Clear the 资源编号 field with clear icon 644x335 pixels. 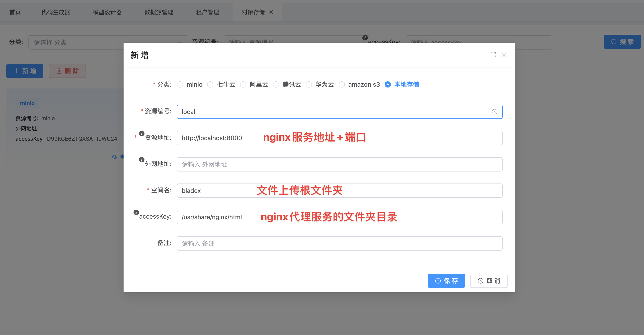point(494,112)
